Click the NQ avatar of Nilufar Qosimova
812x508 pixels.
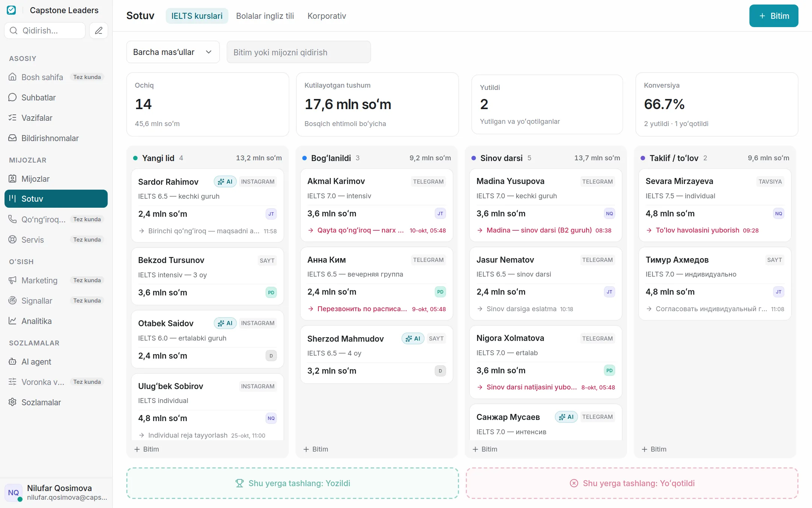tap(14, 493)
